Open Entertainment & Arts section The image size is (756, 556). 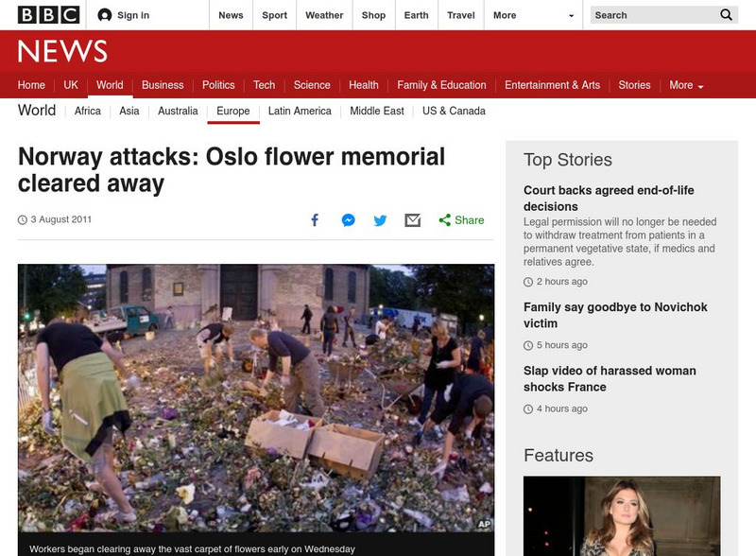point(553,85)
